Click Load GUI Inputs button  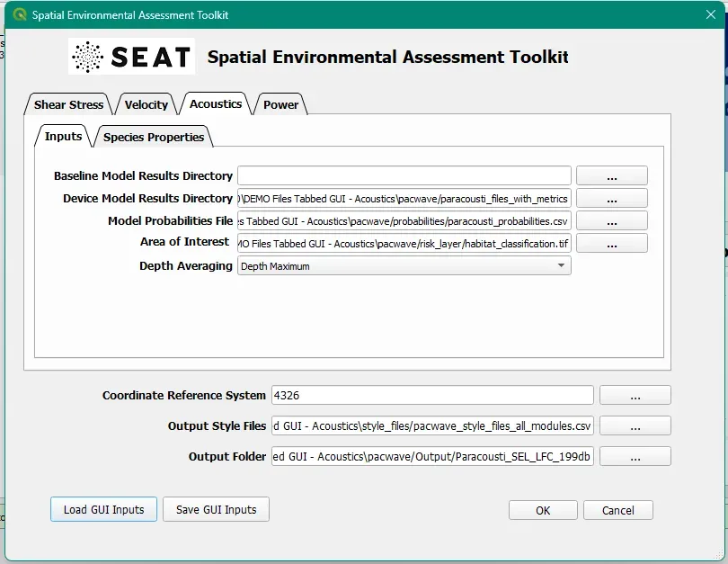click(x=103, y=509)
